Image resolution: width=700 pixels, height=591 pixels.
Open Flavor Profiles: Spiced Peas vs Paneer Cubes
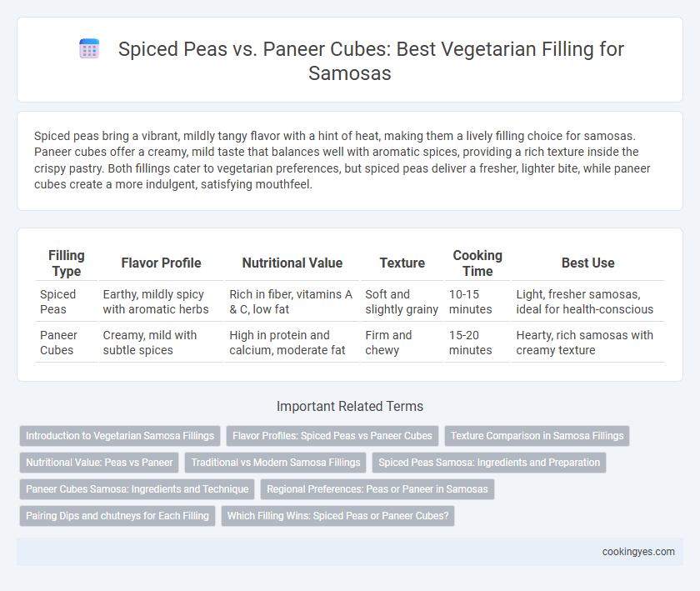[332, 436]
